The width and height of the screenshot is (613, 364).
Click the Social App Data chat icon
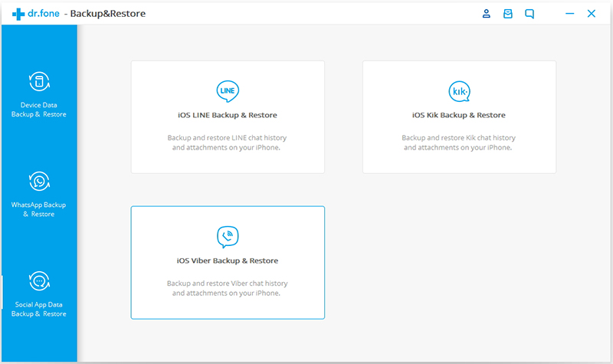39,281
